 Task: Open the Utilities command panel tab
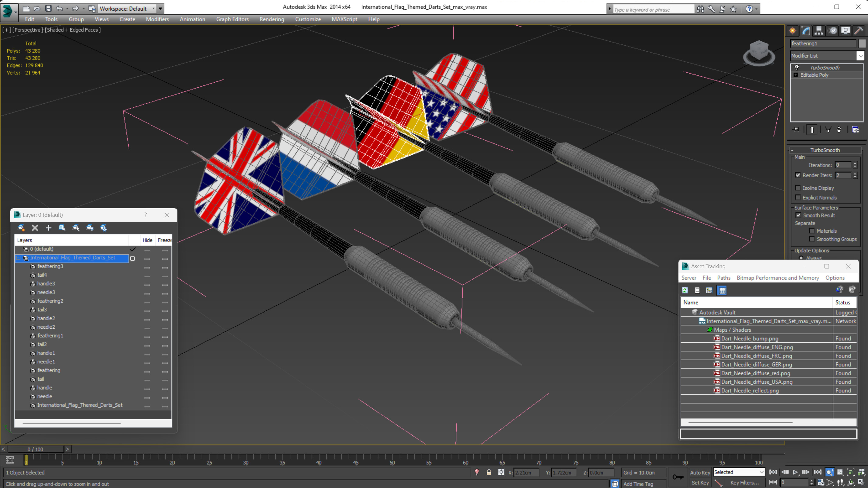[859, 31]
